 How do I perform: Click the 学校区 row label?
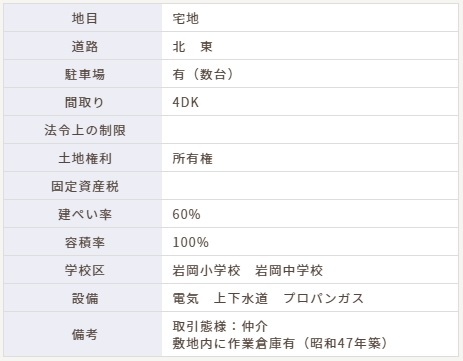point(85,270)
